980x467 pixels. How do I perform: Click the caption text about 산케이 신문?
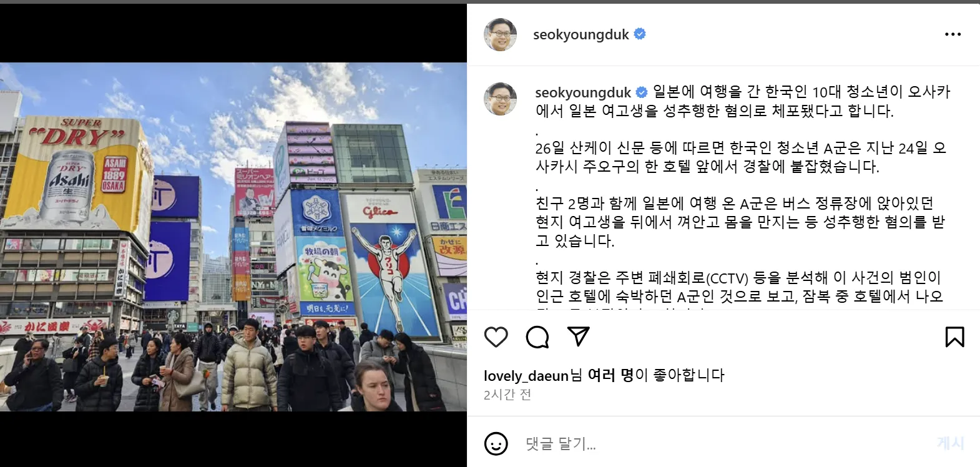(741, 157)
